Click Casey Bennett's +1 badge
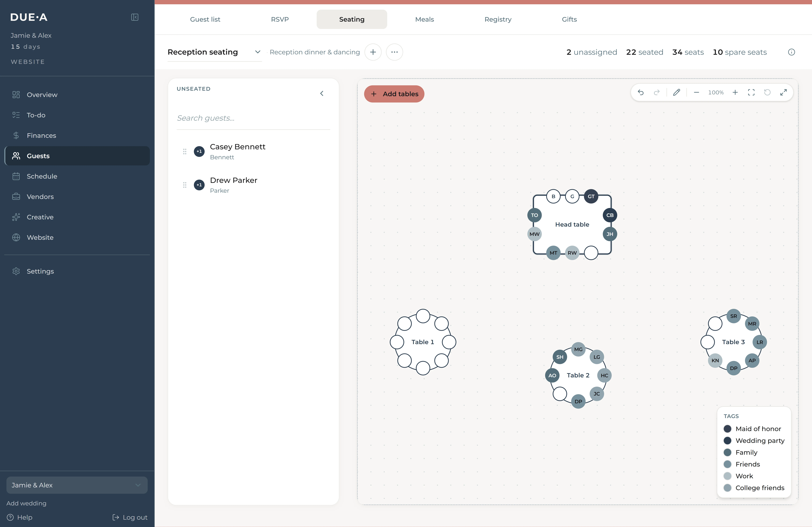This screenshot has height=527, width=812. pos(199,151)
